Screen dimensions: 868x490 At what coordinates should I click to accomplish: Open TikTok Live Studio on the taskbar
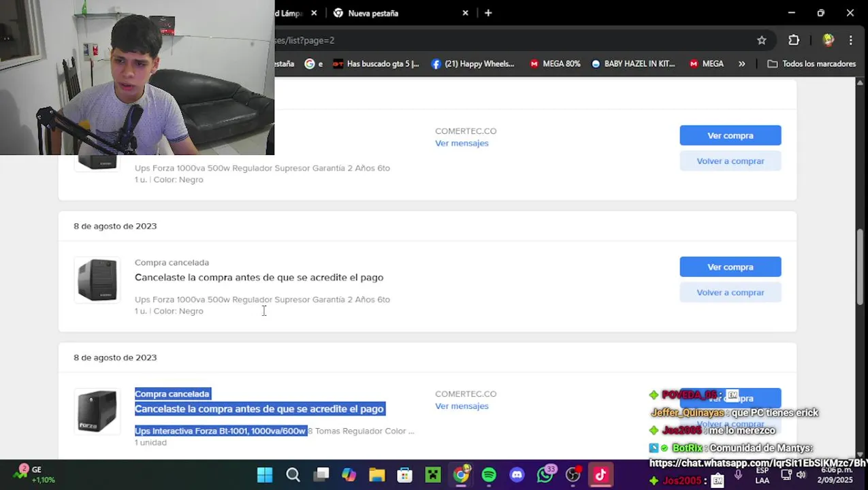pos(601,474)
